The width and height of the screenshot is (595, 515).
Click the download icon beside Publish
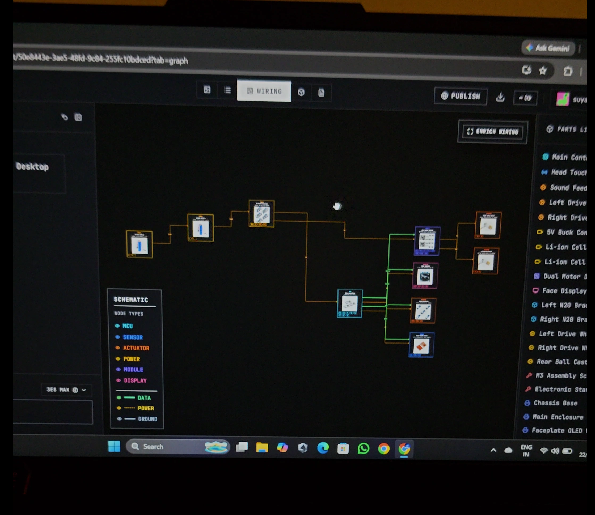[501, 98]
